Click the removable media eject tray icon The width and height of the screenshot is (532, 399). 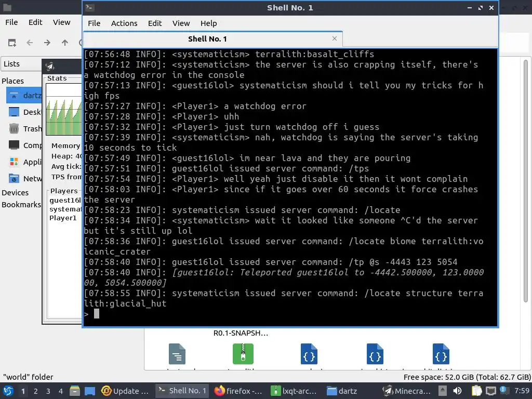point(443,391)
